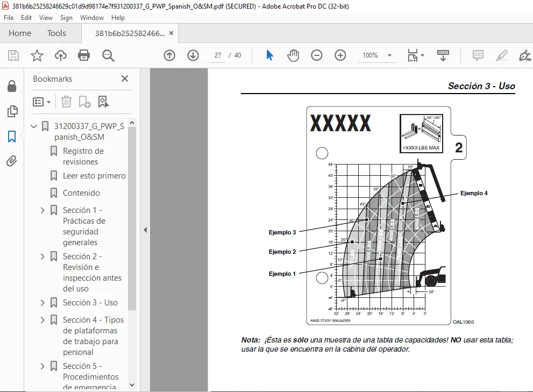Open Contenido bookmark
The width and height of the screenshot is (533, 392).
[81, 193]
